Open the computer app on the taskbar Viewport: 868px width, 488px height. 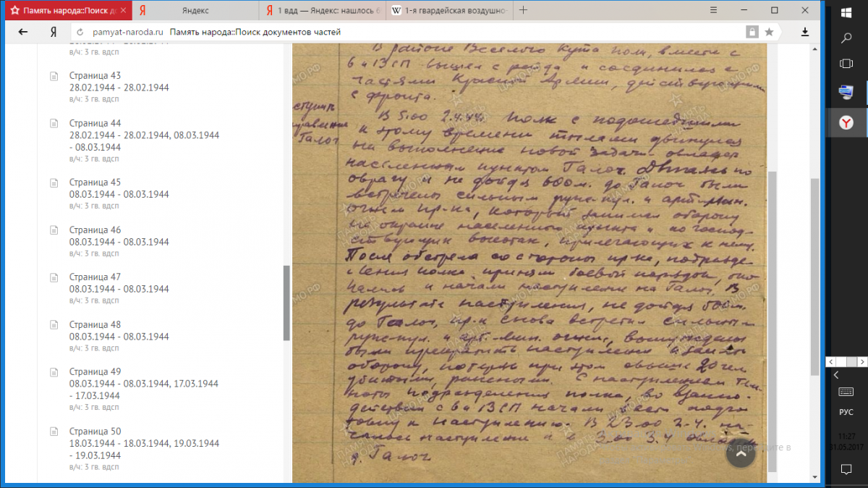tap(846, 92)
